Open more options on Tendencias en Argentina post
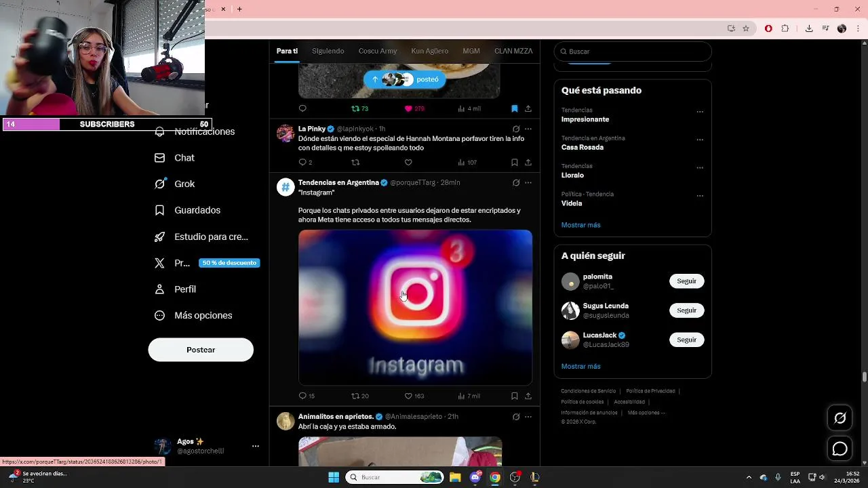This screenshot has height=488, width=868. tap(528, 182)
